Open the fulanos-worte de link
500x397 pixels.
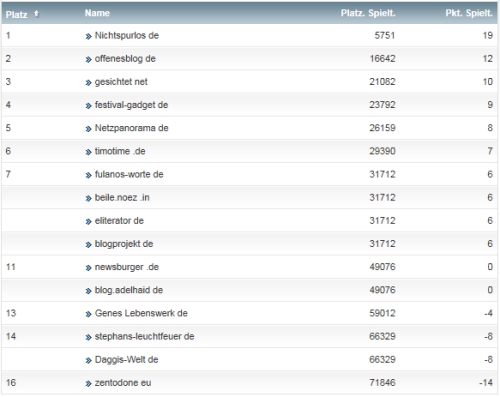click(x=129, y=174)
